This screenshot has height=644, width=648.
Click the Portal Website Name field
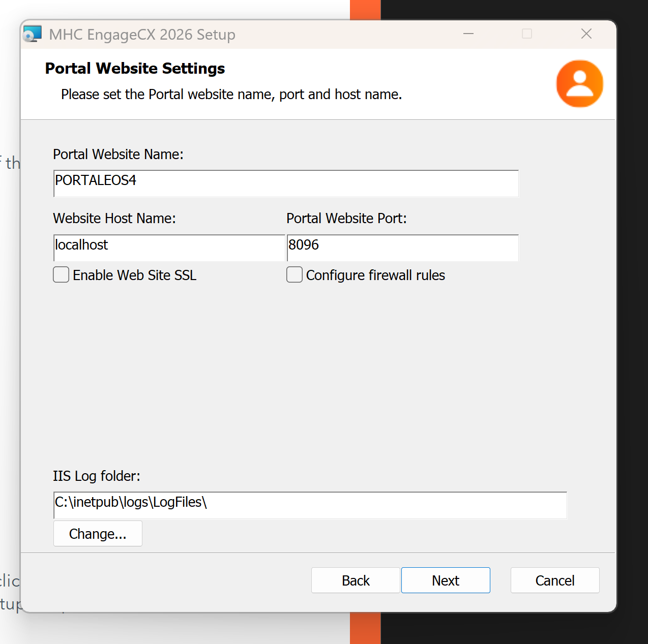pyautogui.click(x=286, y=183)
